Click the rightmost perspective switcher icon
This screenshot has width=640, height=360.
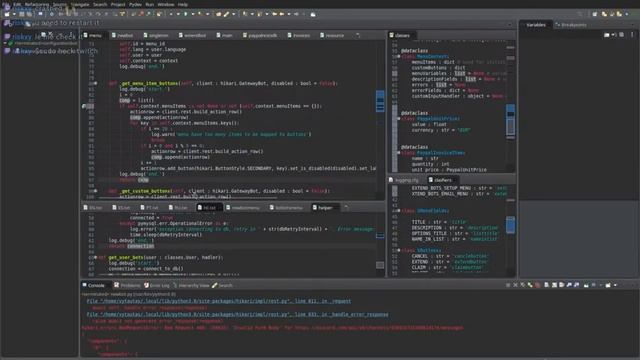click(620, 14)
